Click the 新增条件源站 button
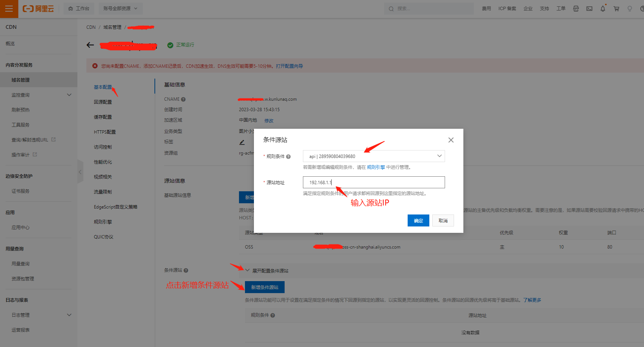Screen dimensions: 644x347 pos(265,287)
